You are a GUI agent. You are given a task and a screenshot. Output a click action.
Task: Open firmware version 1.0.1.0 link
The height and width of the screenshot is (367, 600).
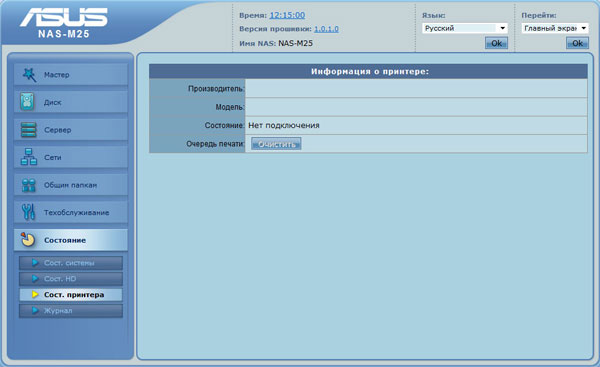[x=326, y=29]
